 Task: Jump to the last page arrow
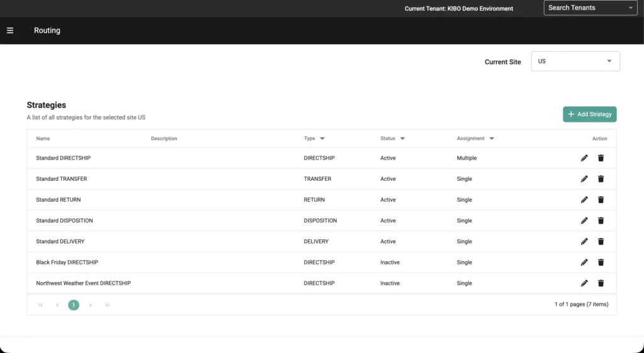[108, 305]
